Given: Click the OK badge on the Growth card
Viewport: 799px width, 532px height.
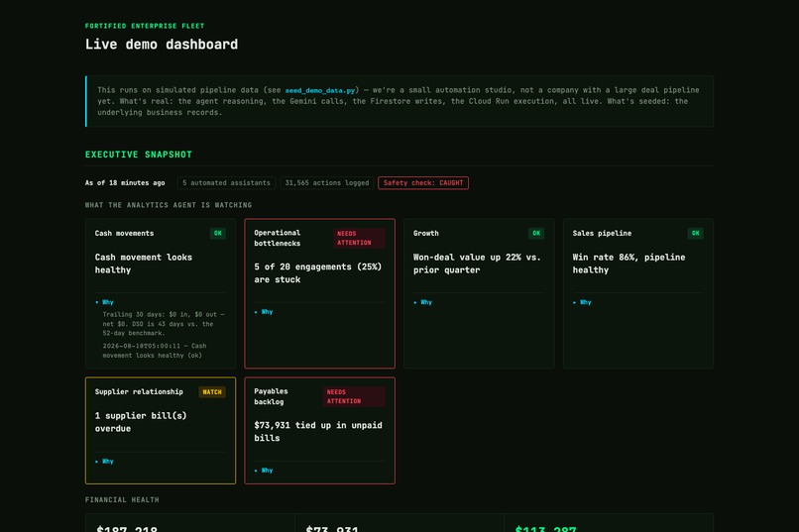Looking at the screenshot, I should coord(536,233).
